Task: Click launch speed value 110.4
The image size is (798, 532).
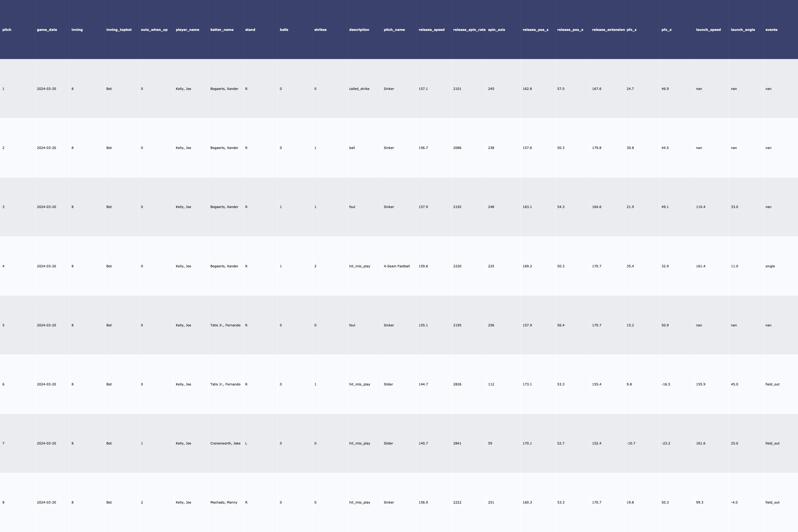Action: tap(700, 207)
